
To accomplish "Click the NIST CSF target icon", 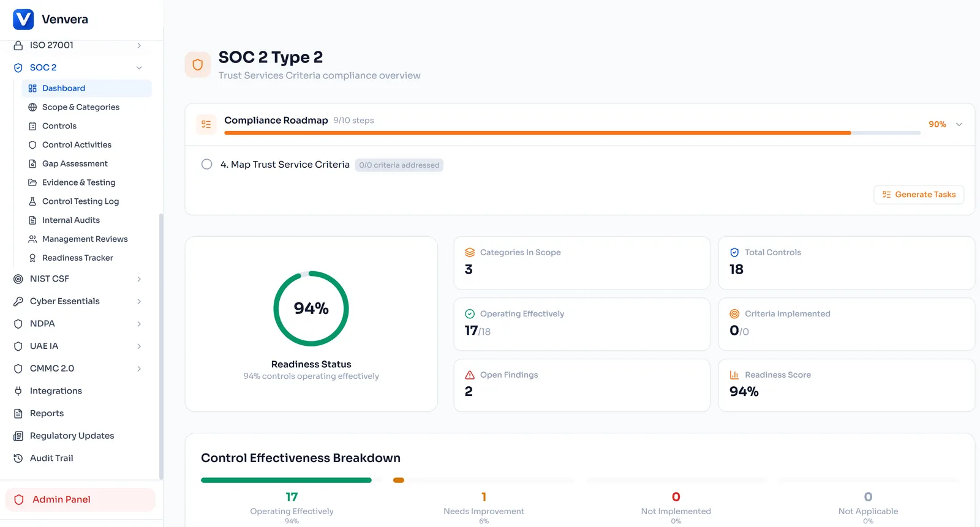I will pyautogui.click(x=18, y=279).
